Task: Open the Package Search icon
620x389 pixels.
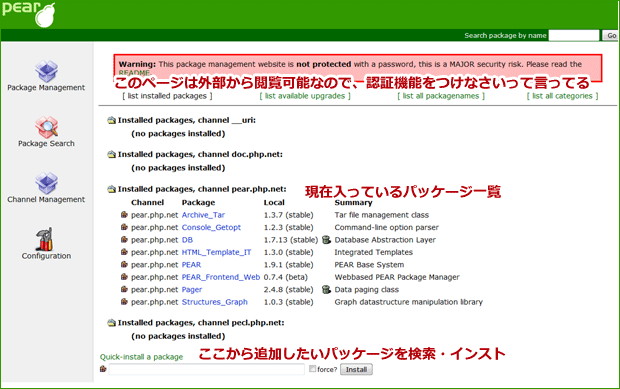Action: (46, 127)
